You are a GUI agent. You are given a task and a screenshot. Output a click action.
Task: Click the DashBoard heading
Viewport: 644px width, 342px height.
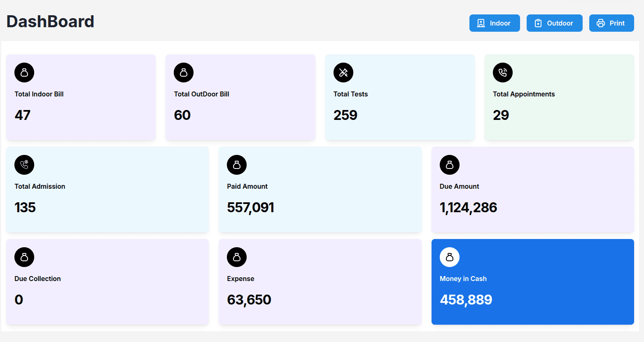click(50, 21)
